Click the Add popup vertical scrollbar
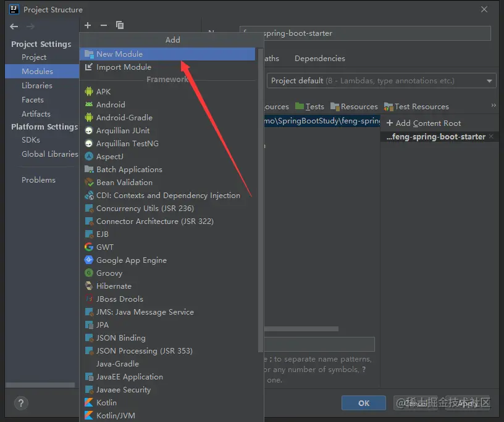Screen dimensions: 504x422 [261, 200]
